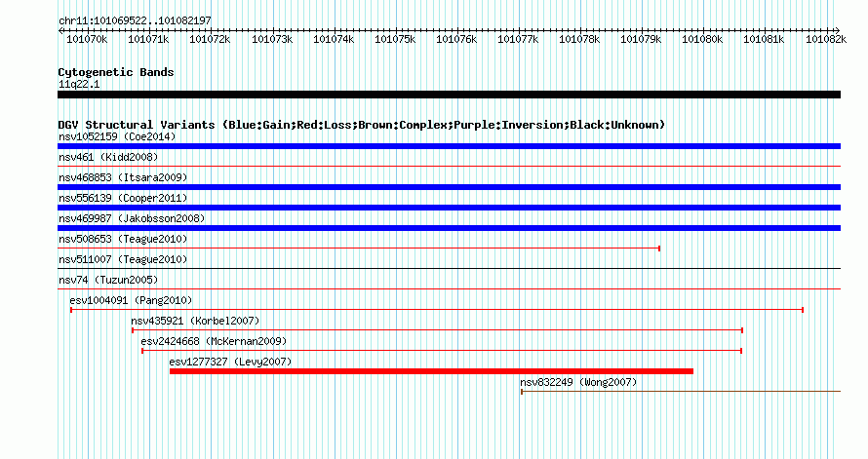
Task: Open nsv469987 (Jakobsson2008) label
Action: click(132, 218)
